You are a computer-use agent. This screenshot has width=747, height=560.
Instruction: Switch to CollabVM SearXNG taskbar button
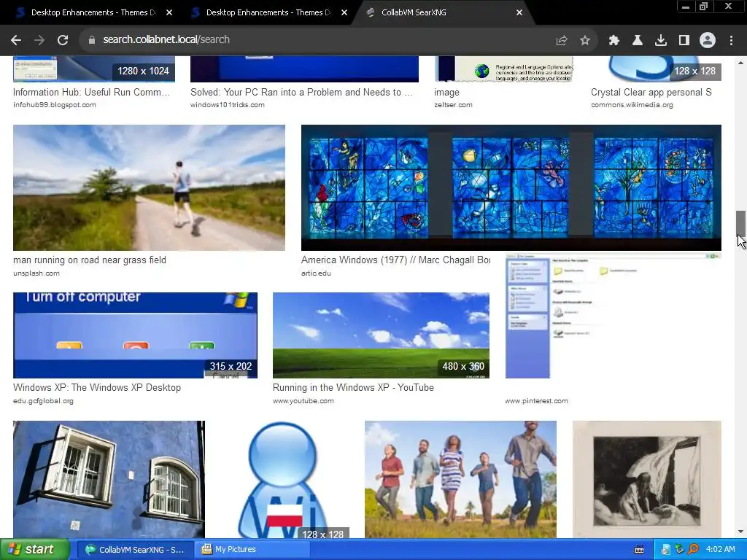(135, 550)
